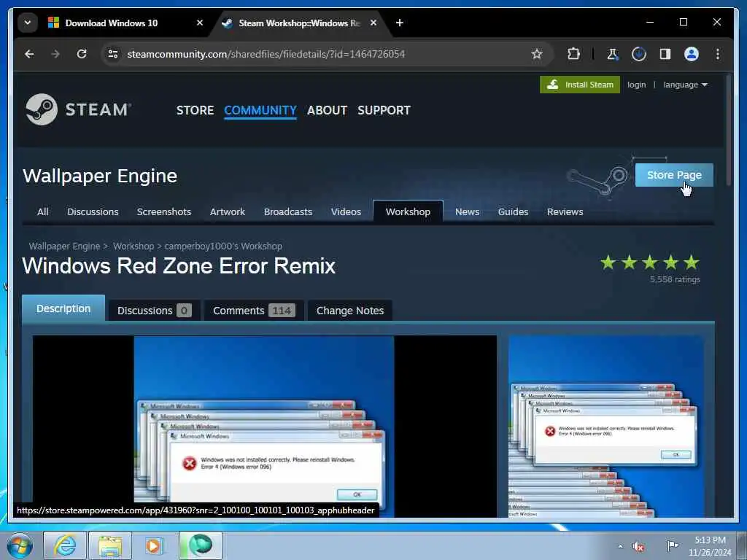Open camperboy1000's Workshop breadcrumb
747x560 pixels.
click(x=223, y=246)
